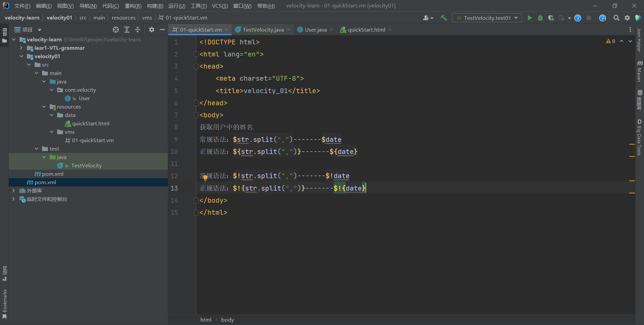Open the Json Helper side tool window
The image size is (644, 325).
pos(640,40)
